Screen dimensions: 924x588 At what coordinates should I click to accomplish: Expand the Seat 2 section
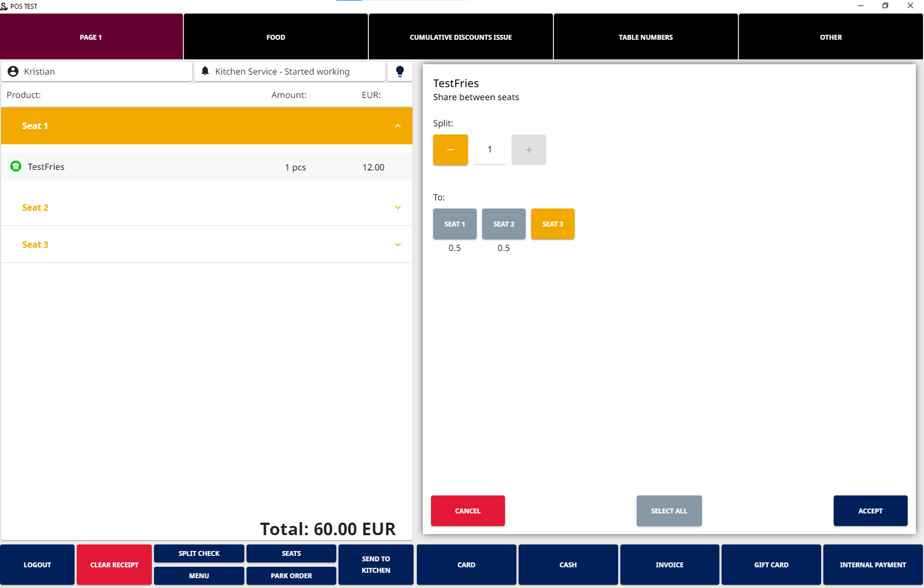[x=398, y=207]
